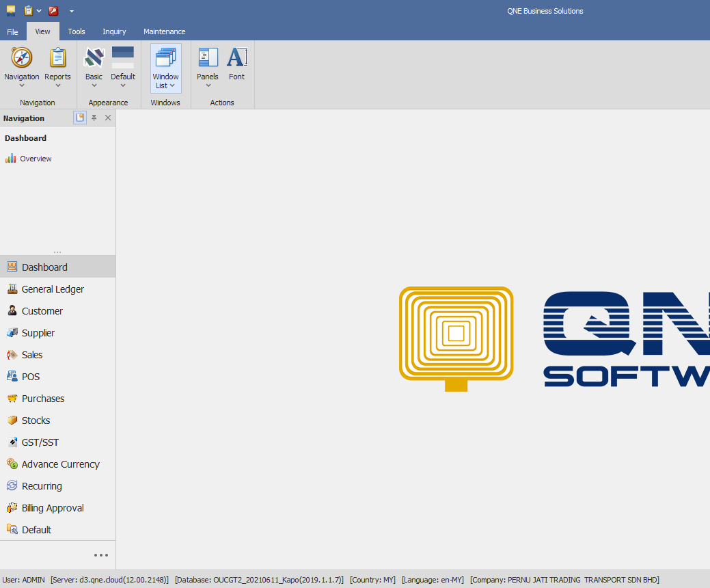This screenshot has width=710, height=588.
Task: Switch to the Tools ribbon tab
Action: (77, 31)
